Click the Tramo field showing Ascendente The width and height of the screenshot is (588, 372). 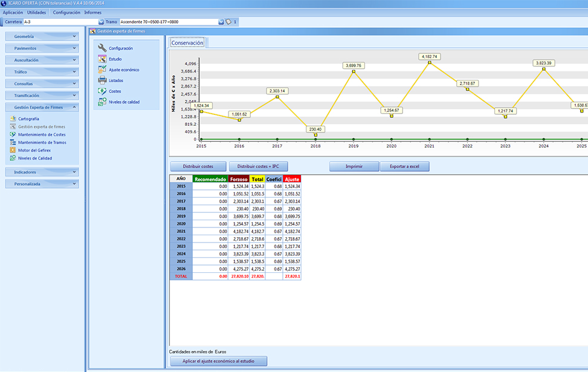click(169, 22)
